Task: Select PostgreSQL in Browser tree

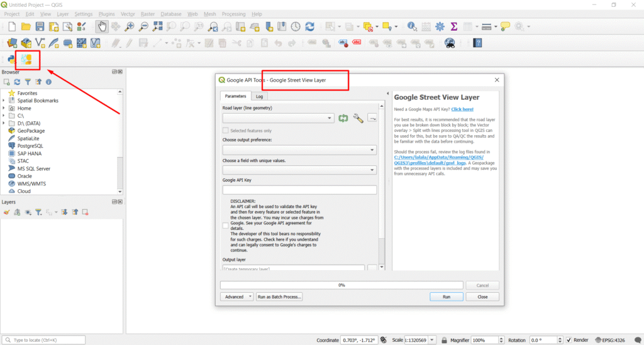Action: (x=30, y=146)
